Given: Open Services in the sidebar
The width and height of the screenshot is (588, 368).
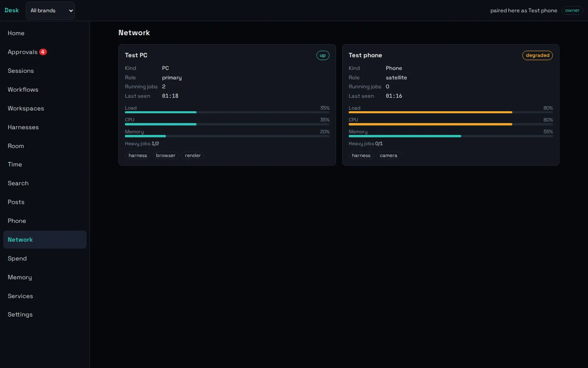Looking at the screenshot, I should pos(45,296).
